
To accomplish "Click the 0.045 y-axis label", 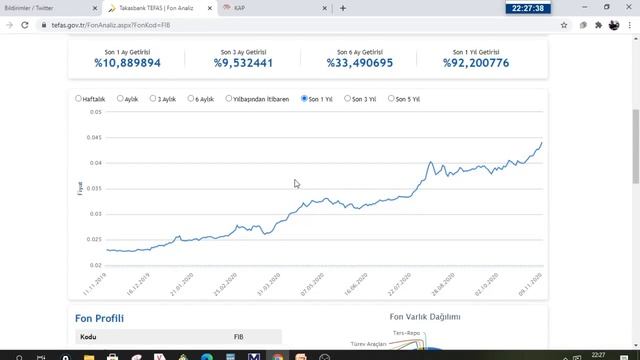I will pos(94,138).
